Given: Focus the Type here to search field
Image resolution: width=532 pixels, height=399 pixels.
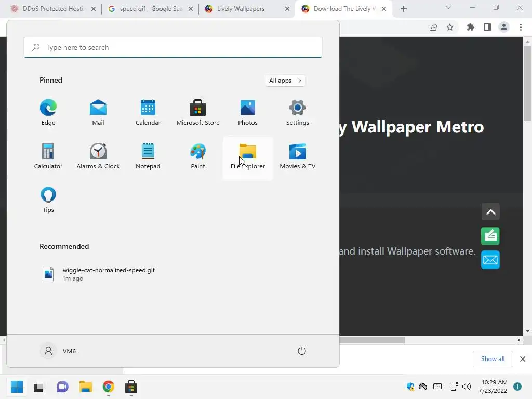Looking at the screenshot, I should click(x=173, y=47).
